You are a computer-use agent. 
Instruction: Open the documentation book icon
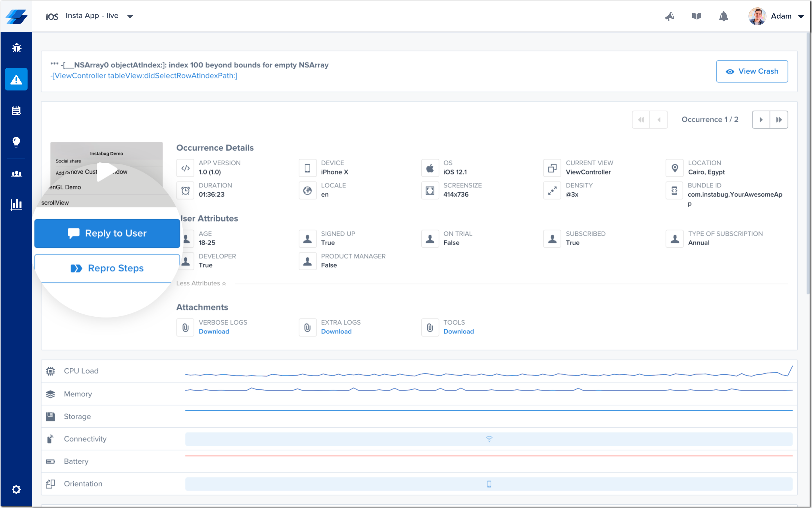click(696, 16)
